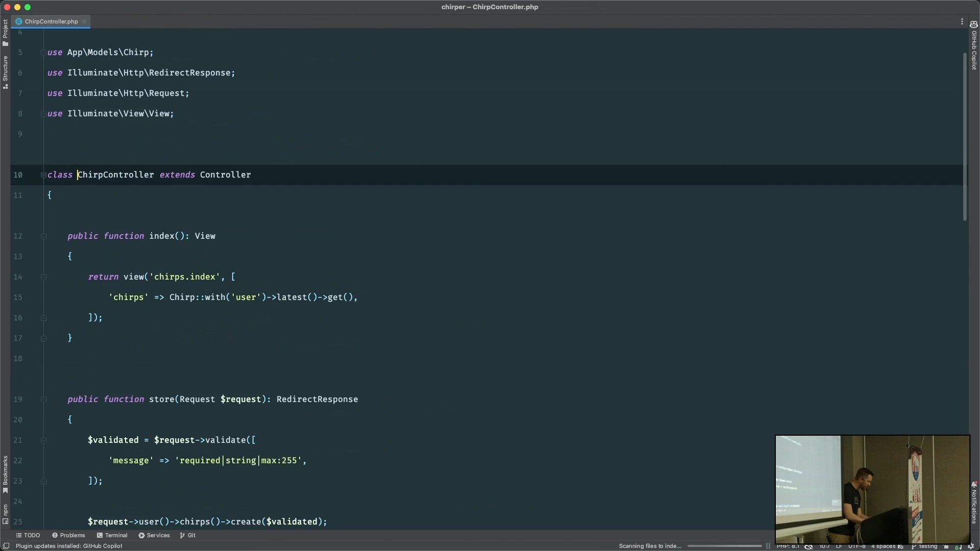
Task: Click on 'Illuminate\View\View' import
Action: [x=118, y=114]
